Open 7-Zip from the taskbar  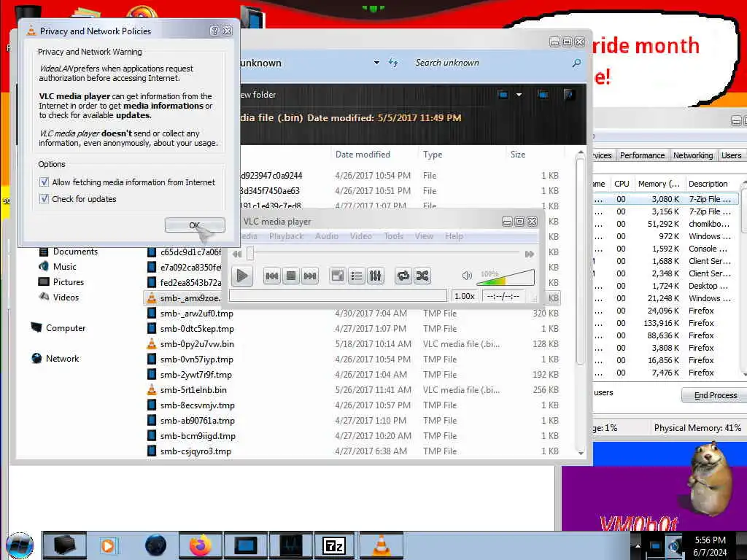click(334, 545)
